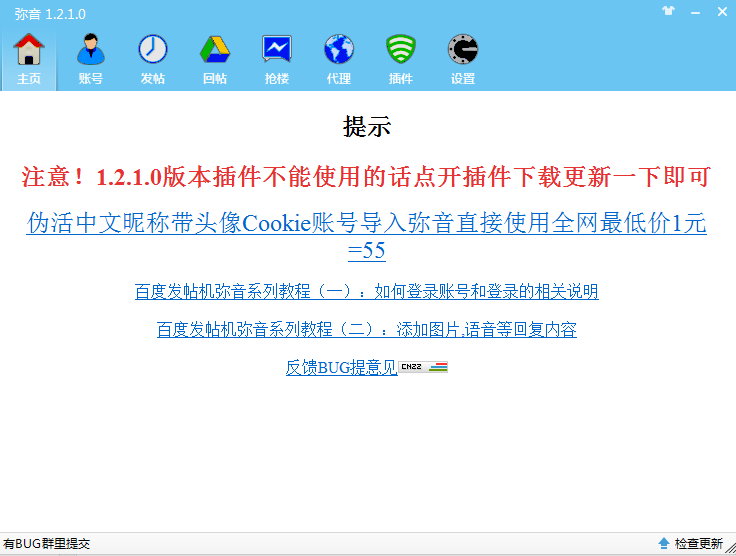
Task: Open the 发帖 posting section
Action: coord(153,60)
